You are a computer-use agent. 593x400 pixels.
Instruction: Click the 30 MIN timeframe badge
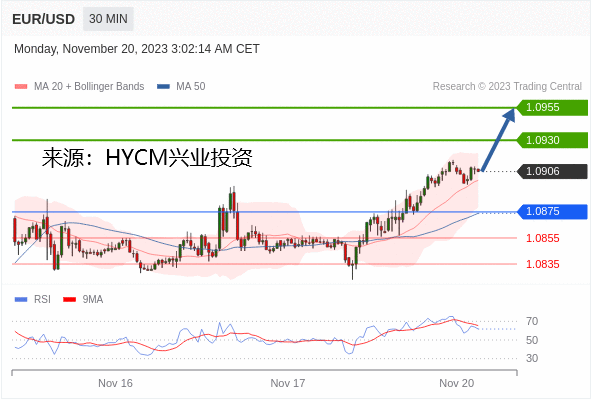[x=108, y=19]
